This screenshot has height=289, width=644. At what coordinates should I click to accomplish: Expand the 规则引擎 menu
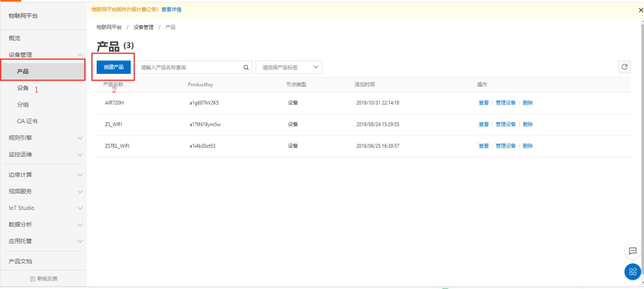[80, 138]
